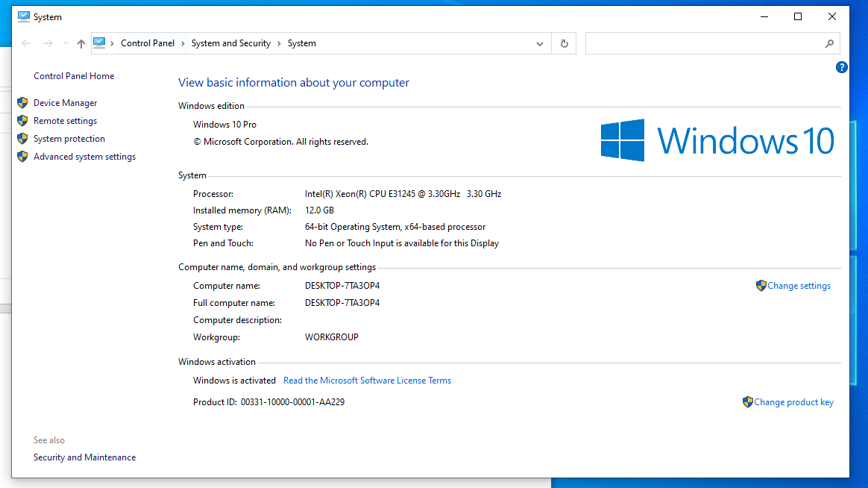This screenshot has height=488, width=868.
Task: Open Advanced system settings link
Action: [85, 157]
